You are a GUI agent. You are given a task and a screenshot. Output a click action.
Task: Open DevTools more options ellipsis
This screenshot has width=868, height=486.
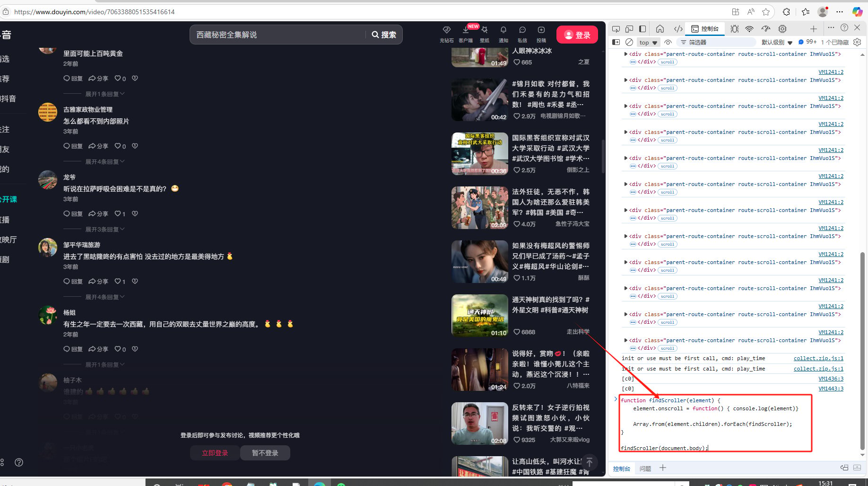pyautogui.click(x=831, y=27)
